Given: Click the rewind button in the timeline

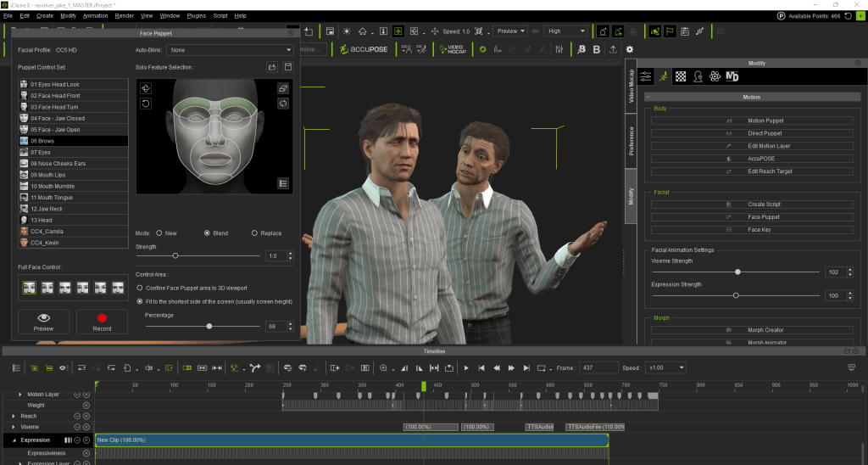Looking at the screenshot, I should pos(497,367).
